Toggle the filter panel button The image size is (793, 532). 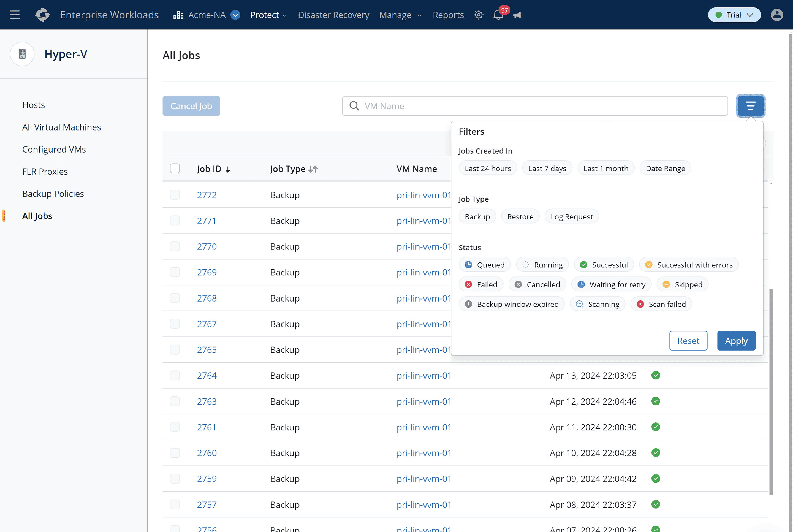750,106
